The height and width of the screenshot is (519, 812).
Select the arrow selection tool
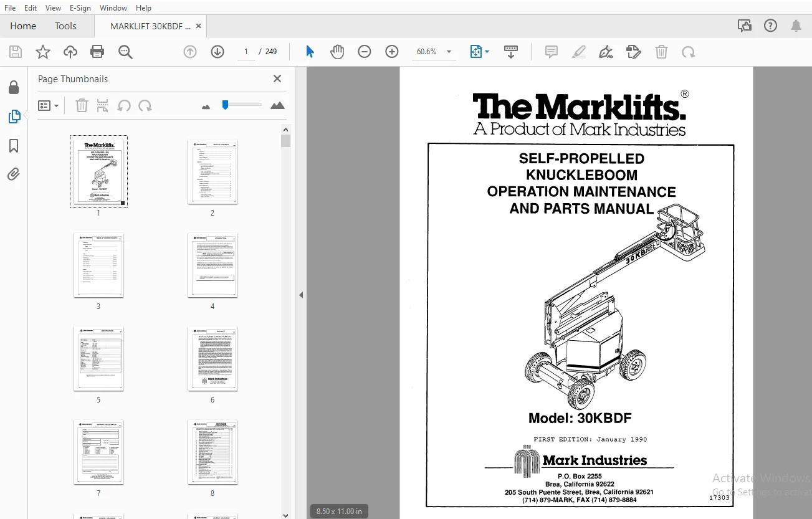(x=310, y=52)
